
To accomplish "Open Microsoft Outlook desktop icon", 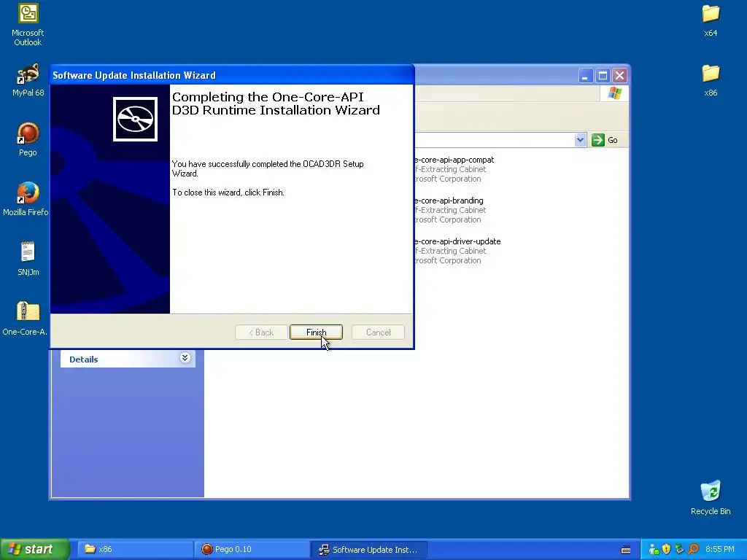I will [x=28, y=25].
